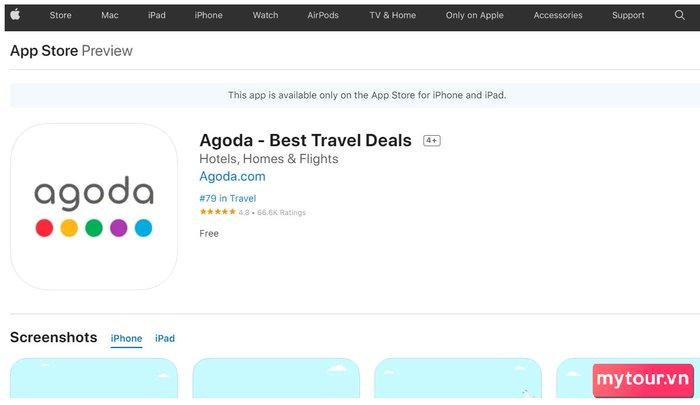Go to iPad in navigation bar
Image resolution: width=700 pixels, height=405 pixels.
tap(157, 15)
